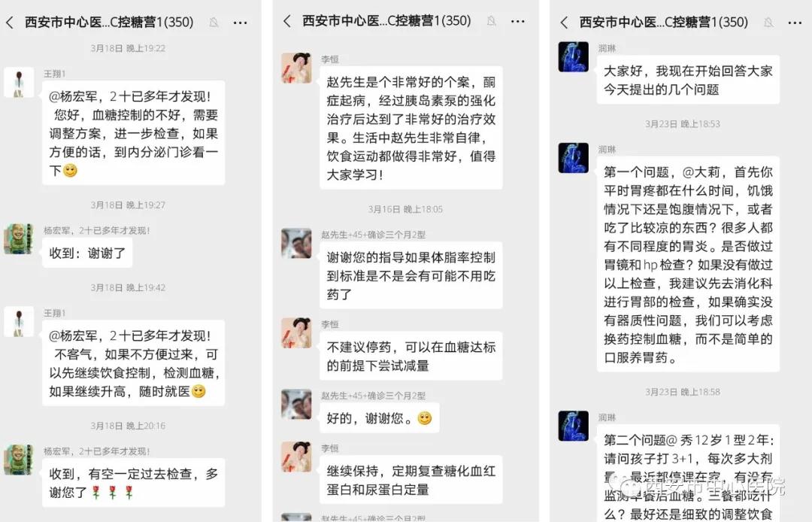Screen dimensions: 812x522
Task: Open 赵先生 avatar beside 谢谢您的指导 message
Action: [296, 244]
